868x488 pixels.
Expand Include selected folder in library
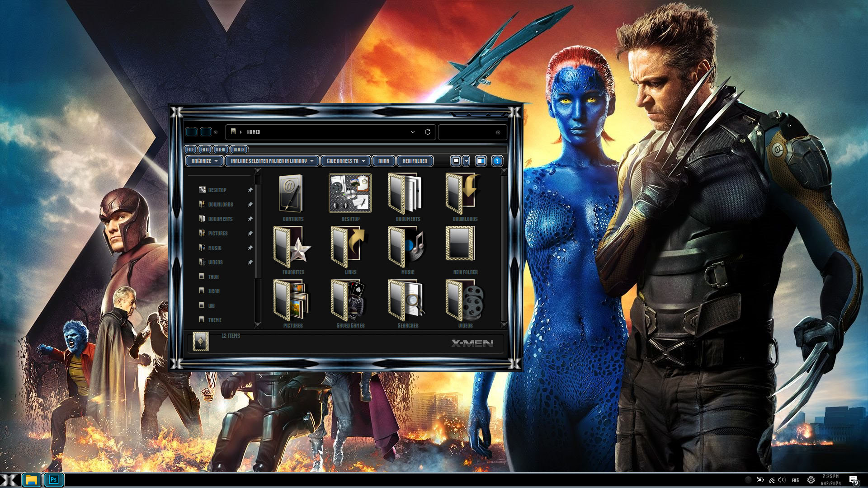point(272,161)
